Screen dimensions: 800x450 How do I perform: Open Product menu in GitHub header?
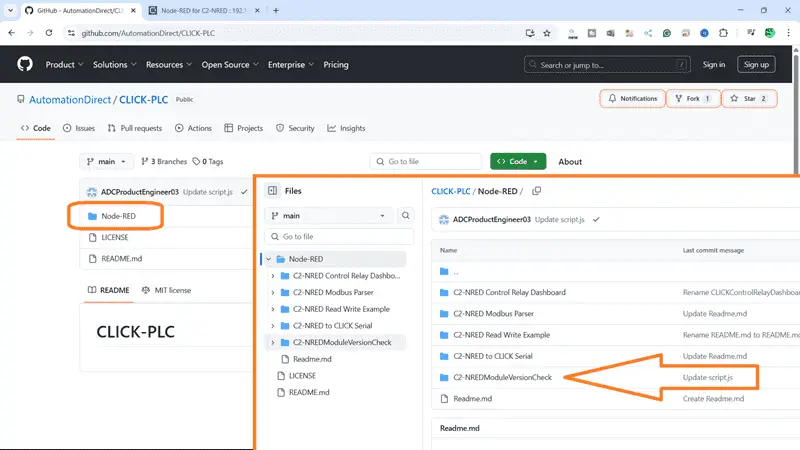pos(64,65)
